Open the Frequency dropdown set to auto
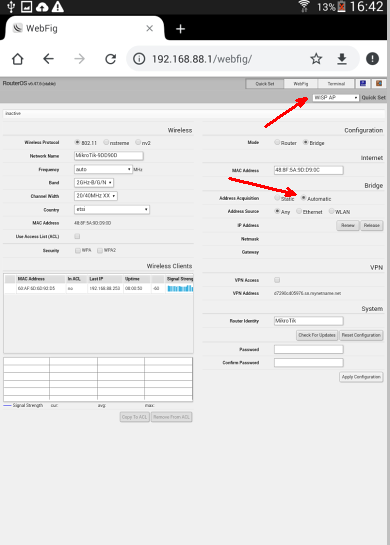 [103, 169]
